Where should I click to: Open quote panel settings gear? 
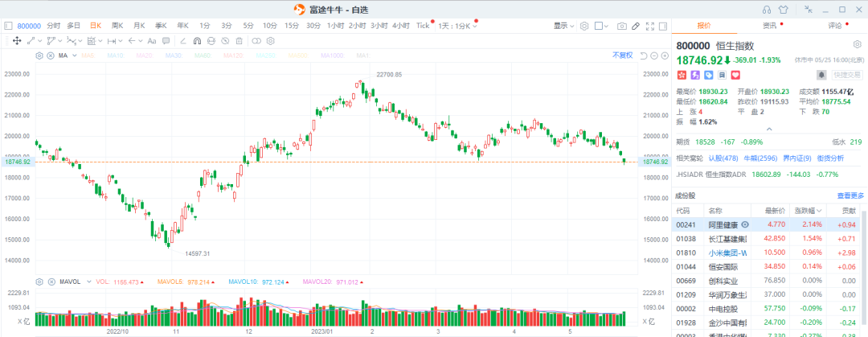pyautogui.click(x=857, y=45)
